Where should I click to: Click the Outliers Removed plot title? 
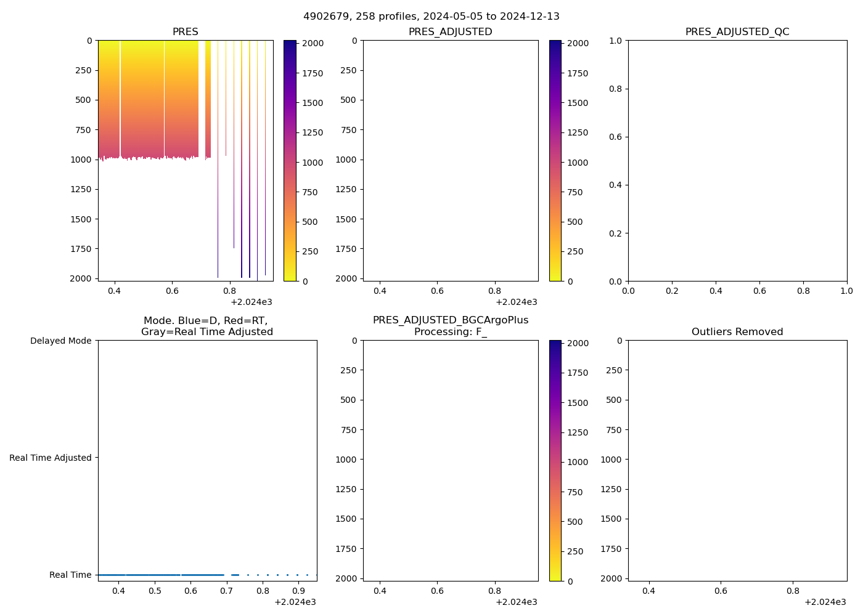[737, 332]
